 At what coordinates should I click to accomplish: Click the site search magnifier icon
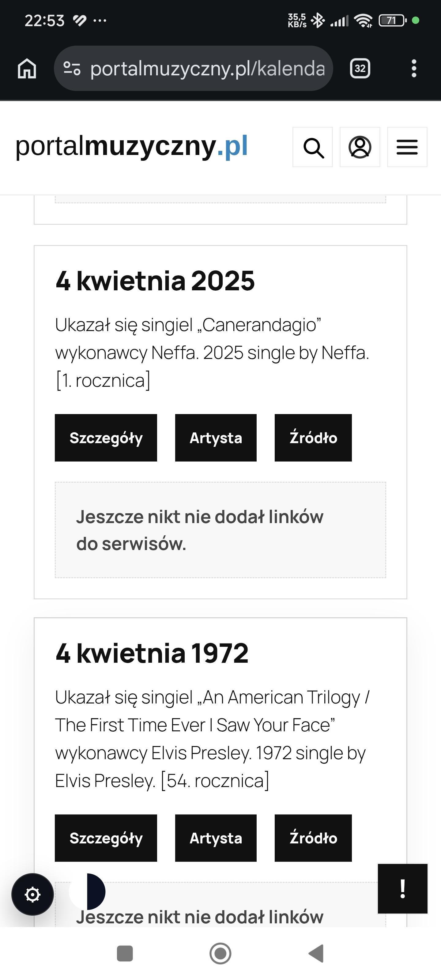pyautogui.click(x=313, y=147)
